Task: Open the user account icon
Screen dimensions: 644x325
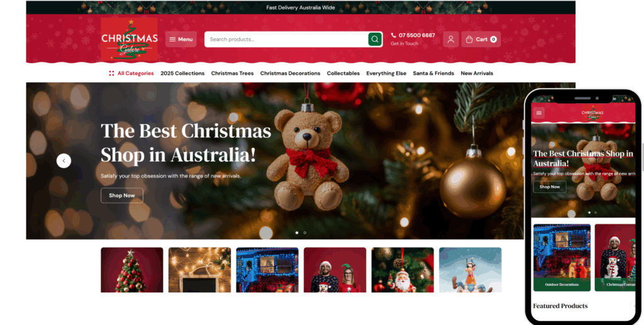Action: [450, 40]
